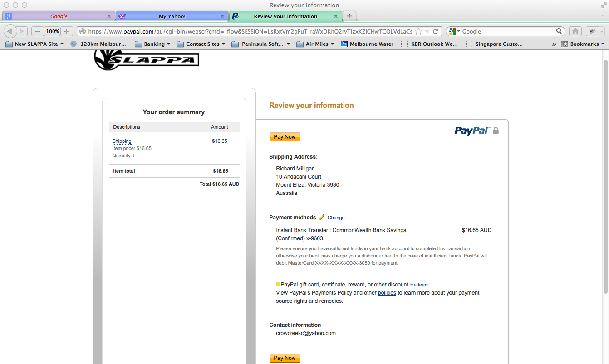Click the Mount Eliza, Victoria 3930 line
609x364 pixels.
click(307, 185)
